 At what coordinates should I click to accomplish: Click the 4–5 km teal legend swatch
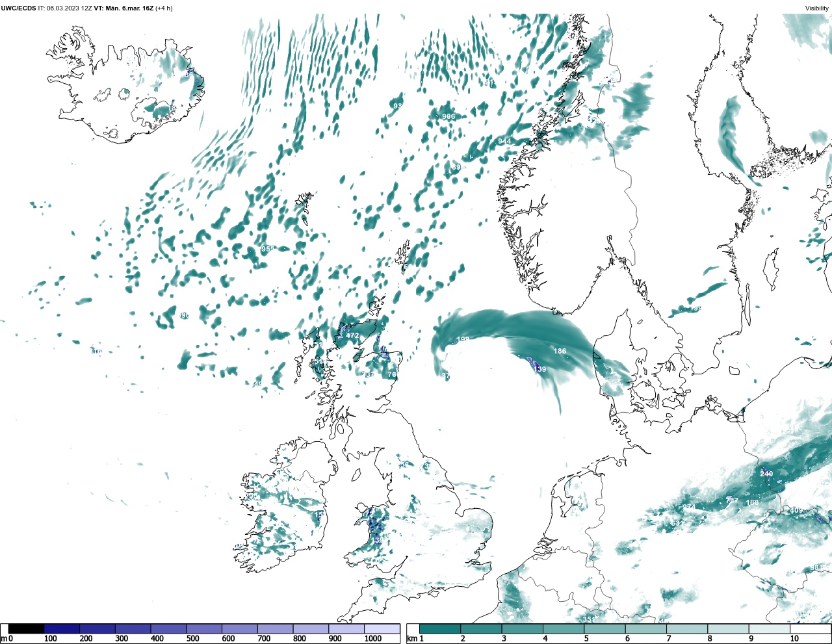click(x=564, y=628)
